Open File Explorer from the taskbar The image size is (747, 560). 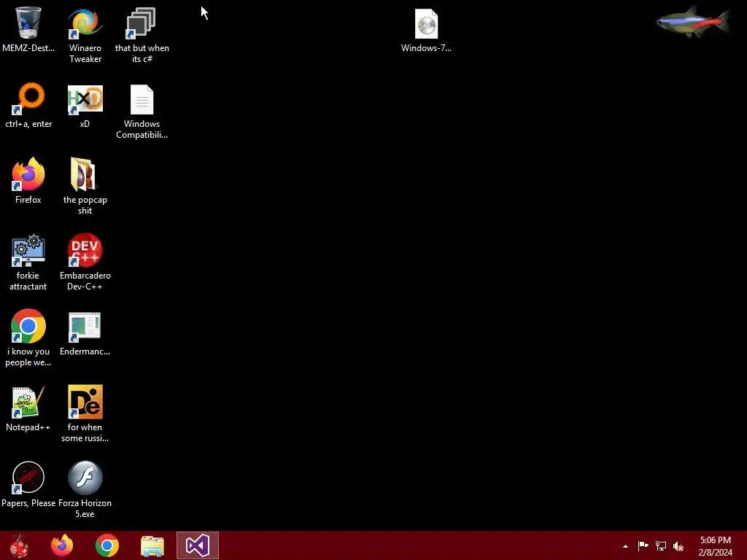pyautogui.click(x=152, y=546)
